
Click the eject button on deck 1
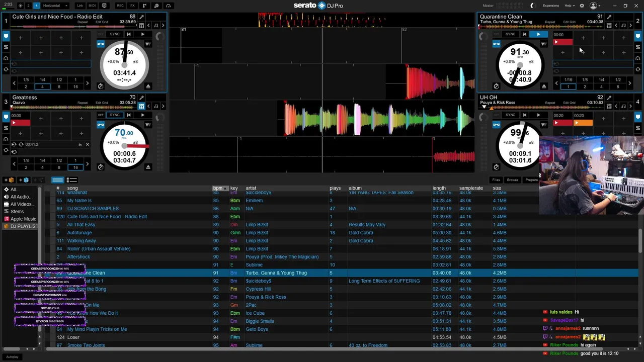(x=148, y=86)
